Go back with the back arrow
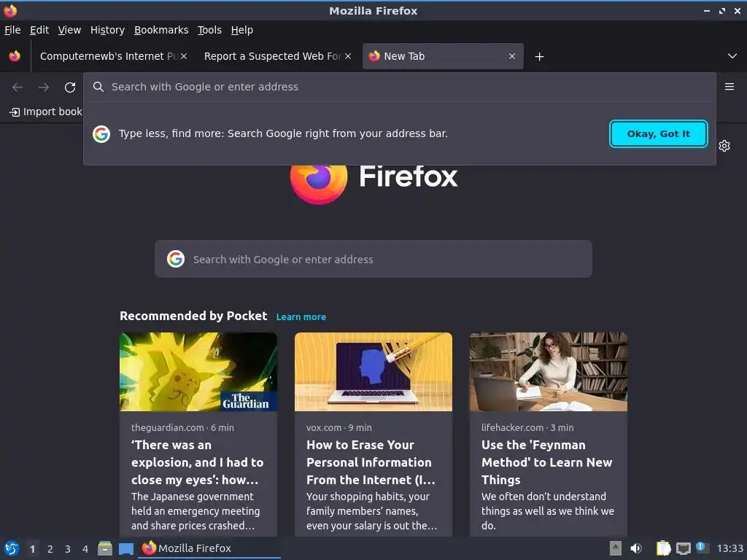The height and width of the screenshot is (560, 747). tap(18, 87)
